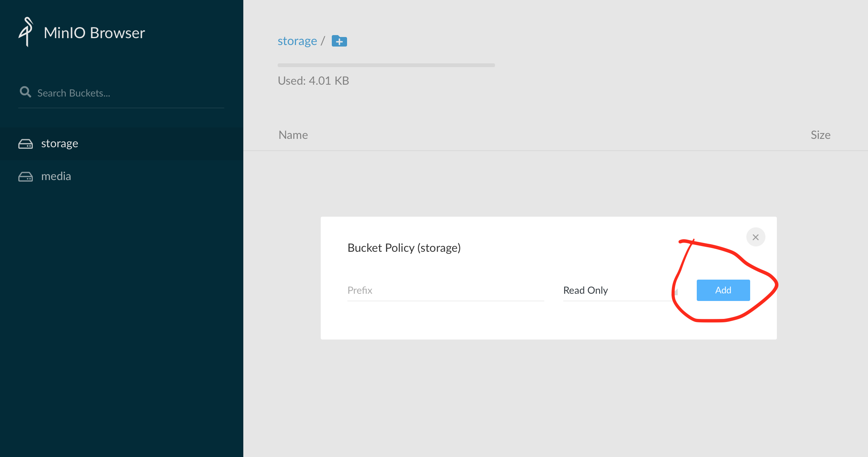Click the MinIO Browser title text
868x457 pixels.
[x=94, y=33]
